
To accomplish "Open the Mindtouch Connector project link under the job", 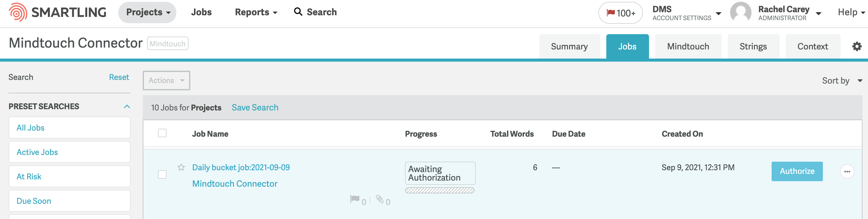I will click(235, 184).
